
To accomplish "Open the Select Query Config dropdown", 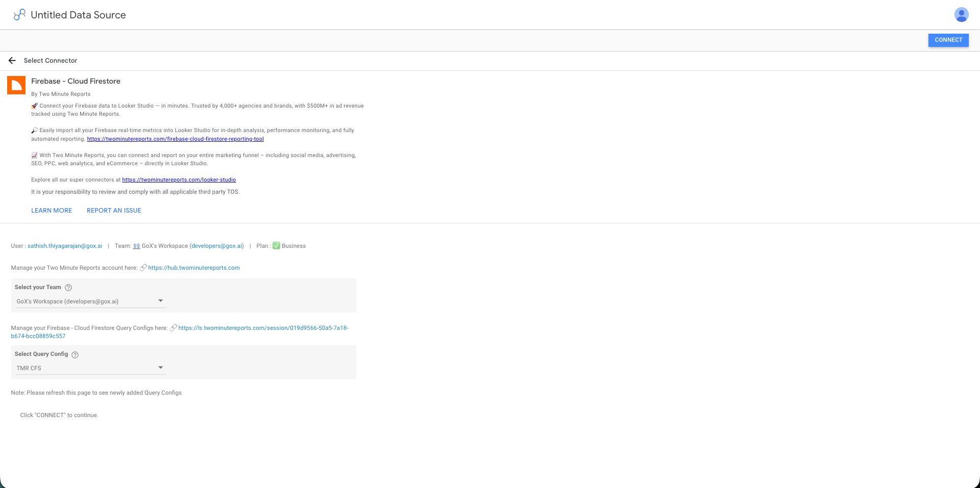I will [x=90, y=368].
